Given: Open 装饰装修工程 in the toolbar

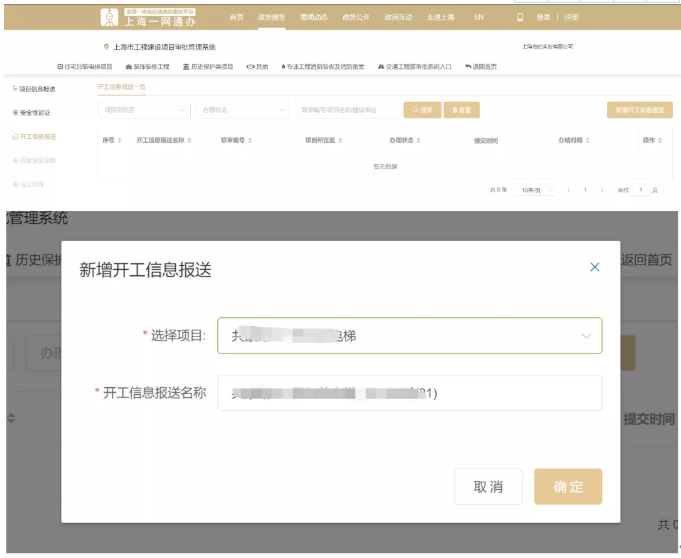Looking at the screenshot, I should coord(149,67).
